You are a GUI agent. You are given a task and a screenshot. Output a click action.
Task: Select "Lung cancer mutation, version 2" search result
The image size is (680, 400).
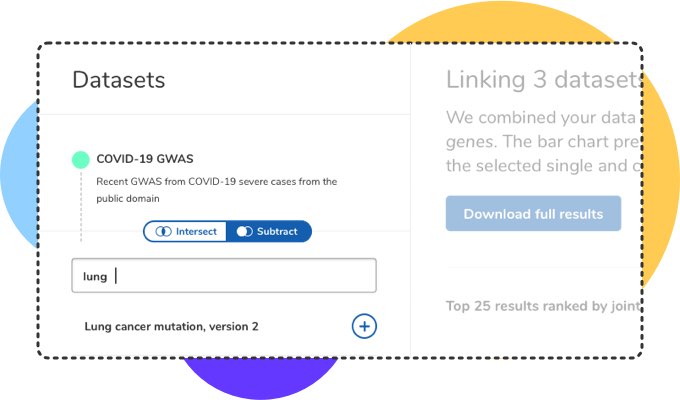pos(172,326)
